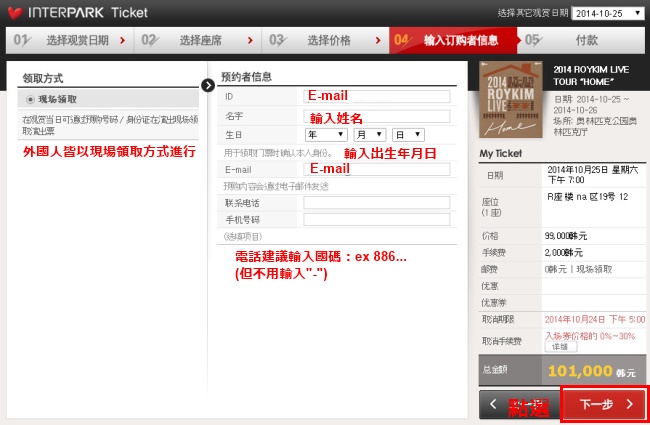The image size is (650, 425).
Task: Click the Interpark heart logo icon
Action: [15, 13]
